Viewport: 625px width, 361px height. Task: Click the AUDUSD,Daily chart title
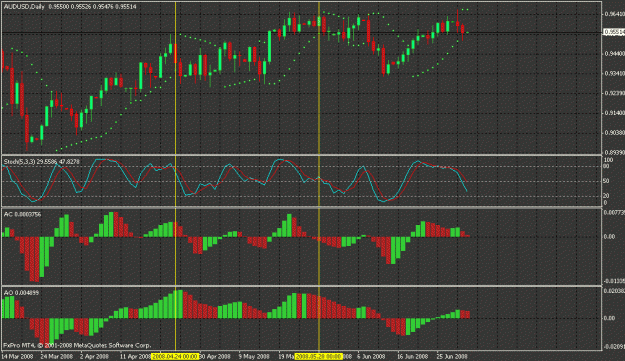[24, 7]
